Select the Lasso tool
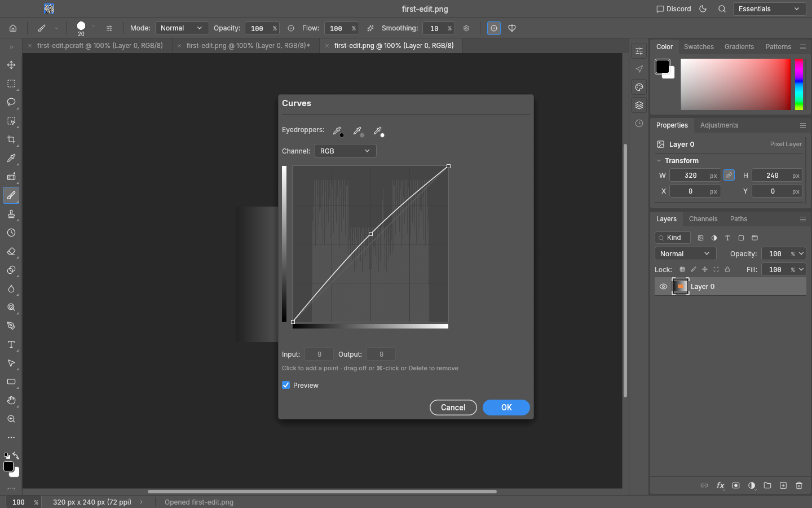812x508 pixels. 11,102
